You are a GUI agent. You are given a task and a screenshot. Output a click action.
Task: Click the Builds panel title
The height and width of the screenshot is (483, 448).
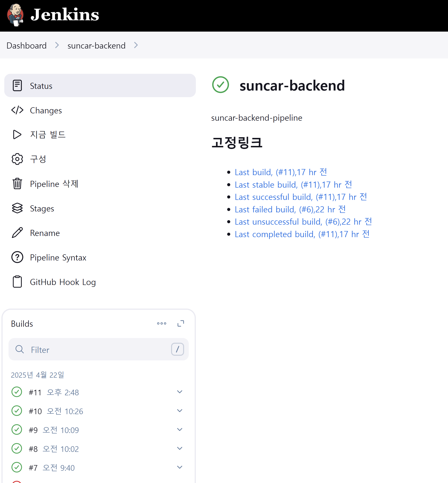coord(22,324)
